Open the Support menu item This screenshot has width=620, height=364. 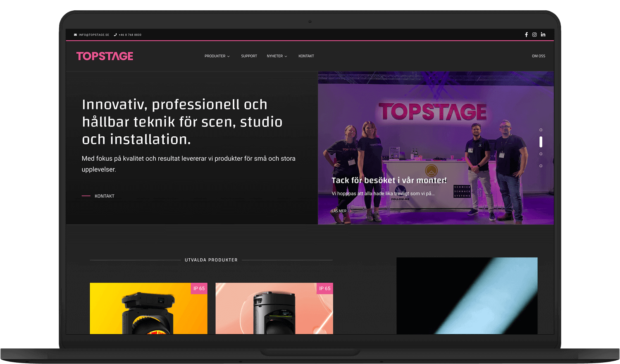tap(249, 56)
